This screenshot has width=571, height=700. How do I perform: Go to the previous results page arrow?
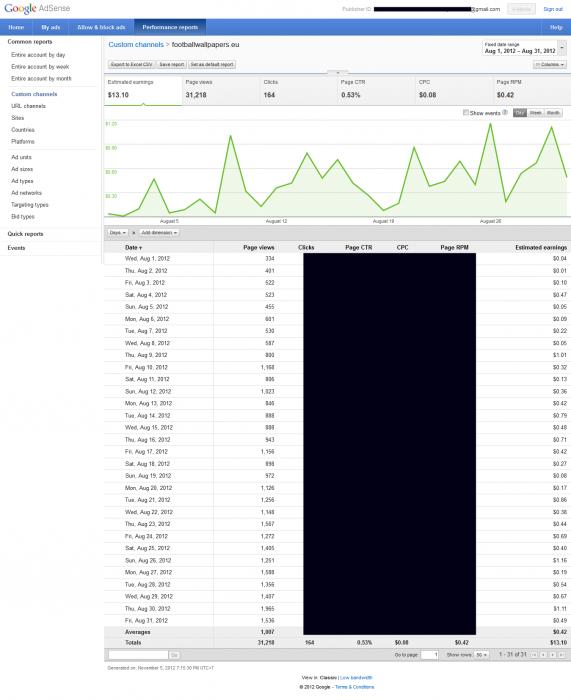[543, 655]
